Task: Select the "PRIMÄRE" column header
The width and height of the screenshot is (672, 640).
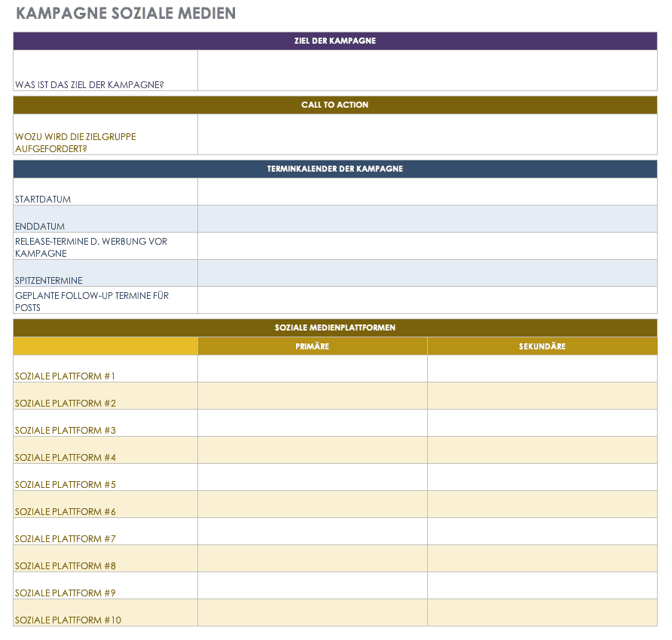Action: 312,346
